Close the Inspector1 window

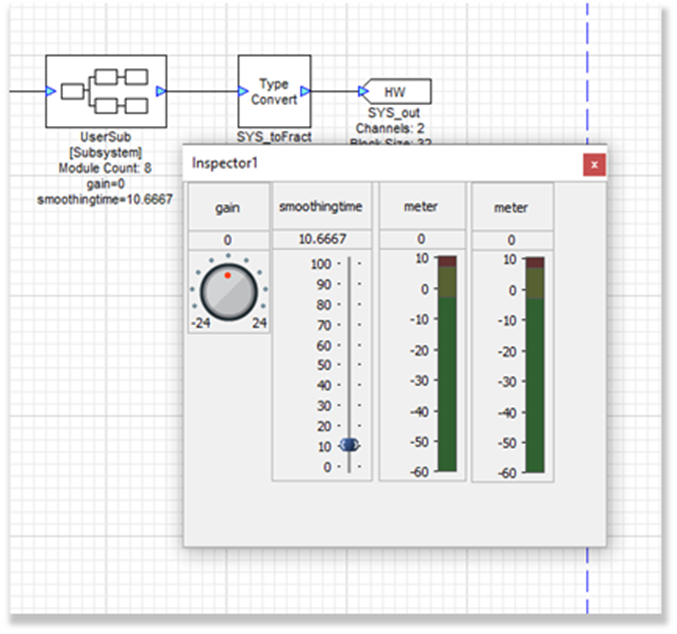tap(594, 164)
